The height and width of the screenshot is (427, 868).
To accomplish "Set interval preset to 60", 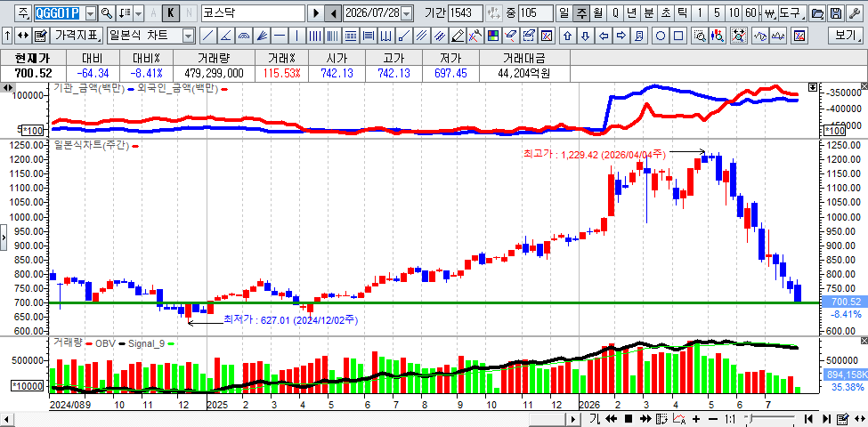I will coord(751,12).
